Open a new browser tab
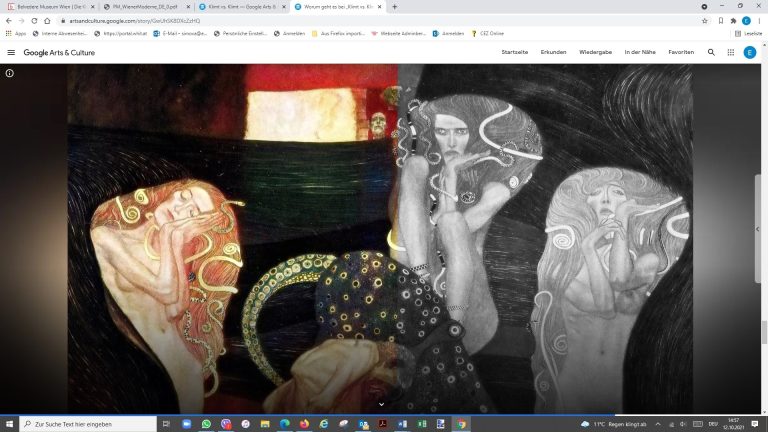 pyautogui.click(x=394, y=7)
